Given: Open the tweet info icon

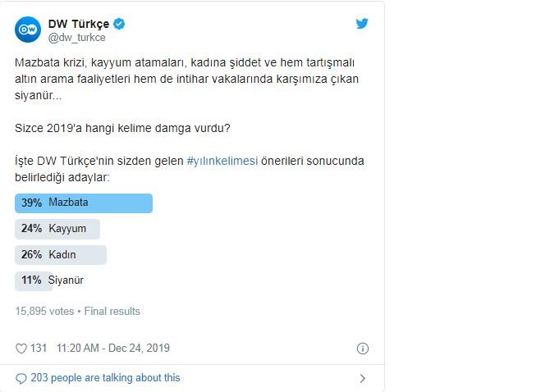Looking at the screenshot, I should click(362, 349).
